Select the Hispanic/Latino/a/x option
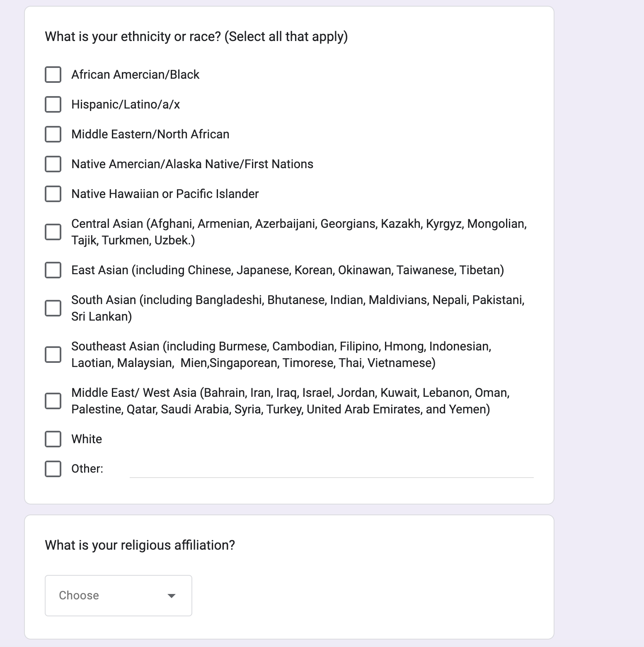 click(x=53, y=104)
